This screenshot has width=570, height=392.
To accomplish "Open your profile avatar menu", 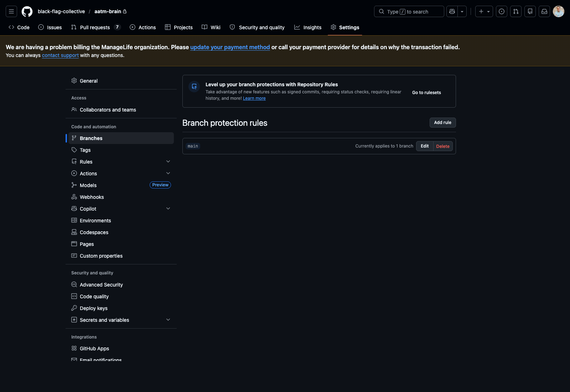I will 558,11.
